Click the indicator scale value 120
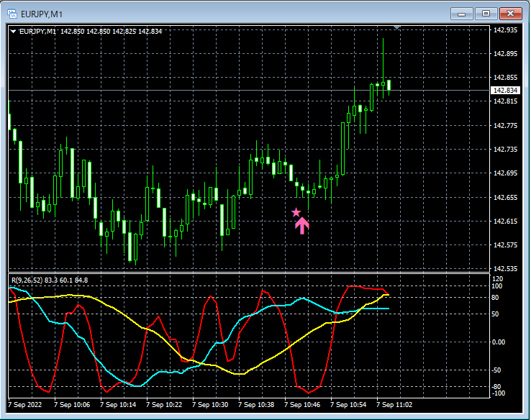Image resolution: width=531 pixels, height=420 pixels. (497, 279)
